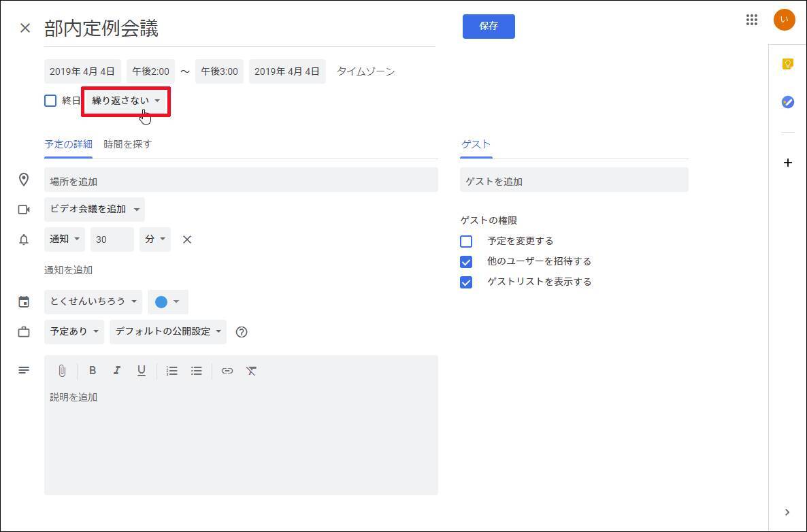
Task: Check the 予定を変更する guest permission
Action: coord(466,242)
